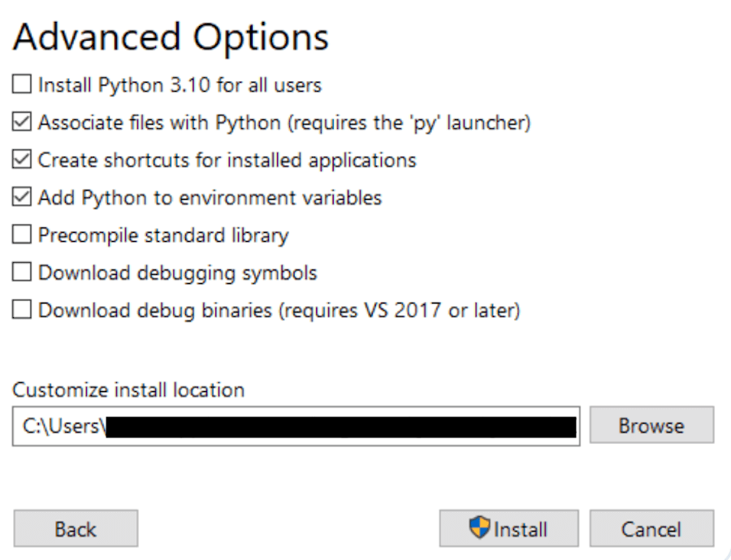Click the UAC shield icon on Install

click(480, 528)
